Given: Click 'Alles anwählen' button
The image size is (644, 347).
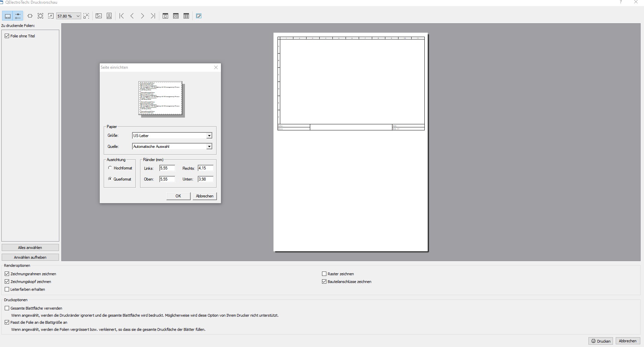Looking at the screenshot, I should [x=30, y=248].
